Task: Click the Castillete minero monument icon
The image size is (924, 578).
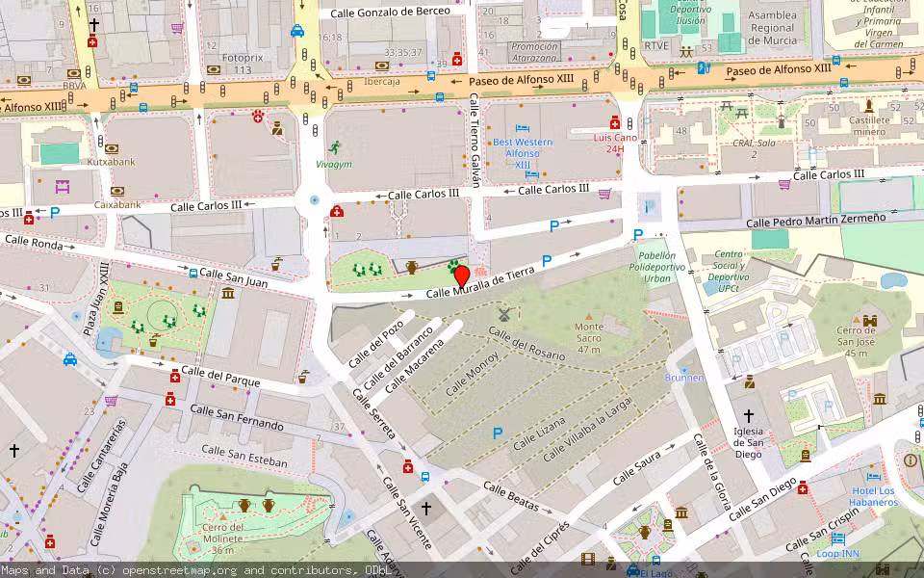Action: tap(868, 106)
